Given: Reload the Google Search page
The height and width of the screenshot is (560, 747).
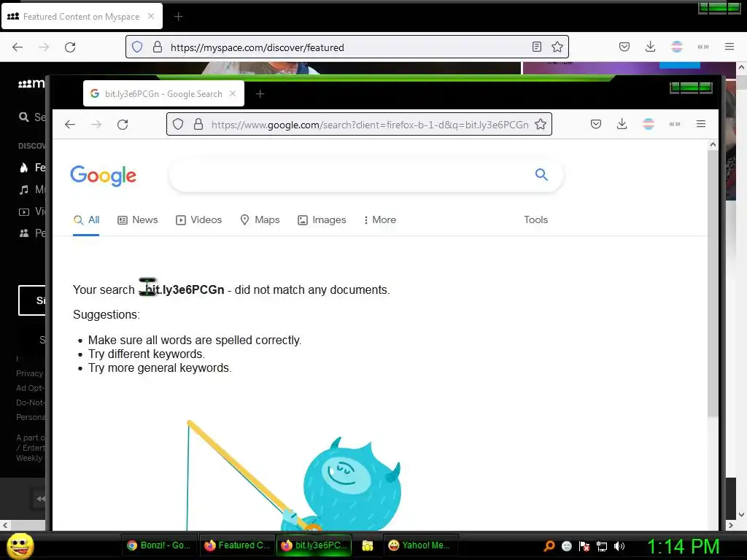Looking at the screenshot, I should click(123, 124).
